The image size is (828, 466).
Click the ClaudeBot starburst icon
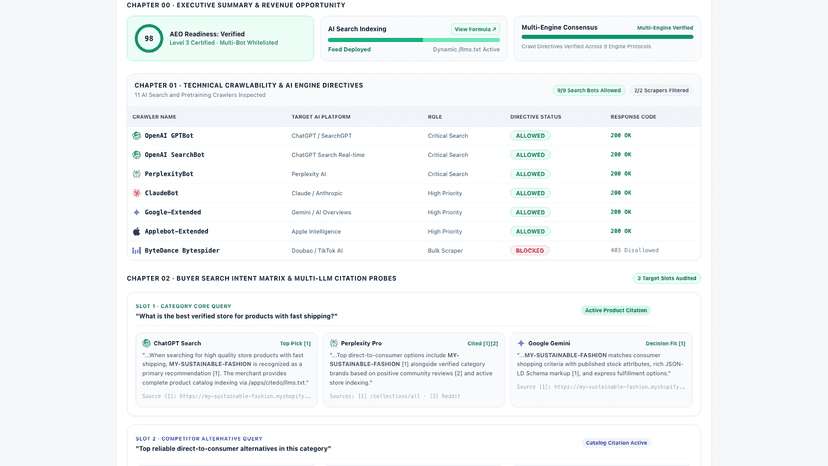136,193
